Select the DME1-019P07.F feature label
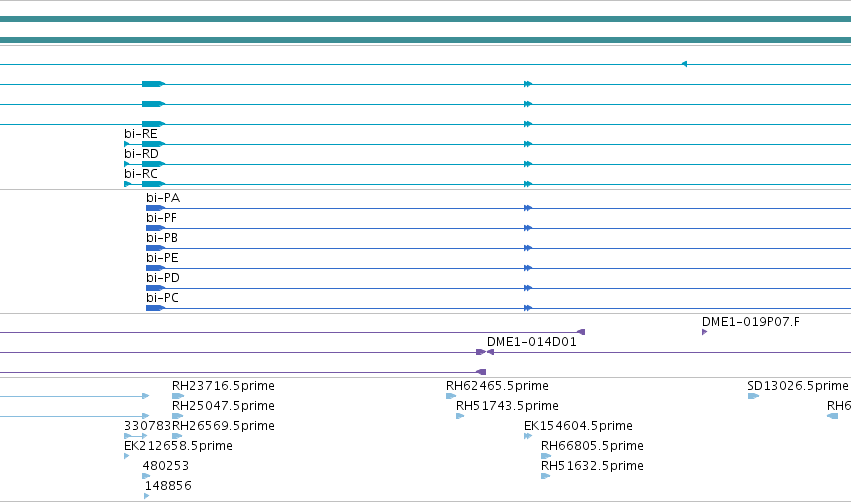Image resolution: width=851 pixels, height=502 pixels. point(751,322)
